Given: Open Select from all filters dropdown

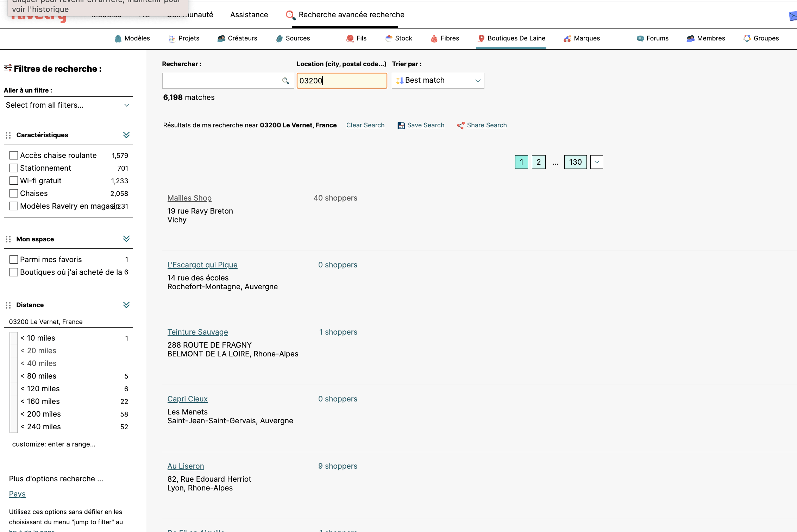Looking at the screenshot, I should point(68,105).
